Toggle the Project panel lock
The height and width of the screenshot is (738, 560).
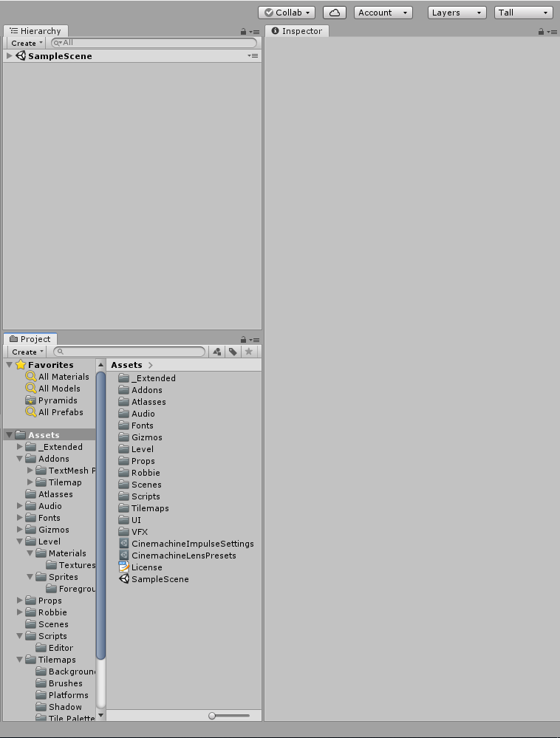[243, 339]
